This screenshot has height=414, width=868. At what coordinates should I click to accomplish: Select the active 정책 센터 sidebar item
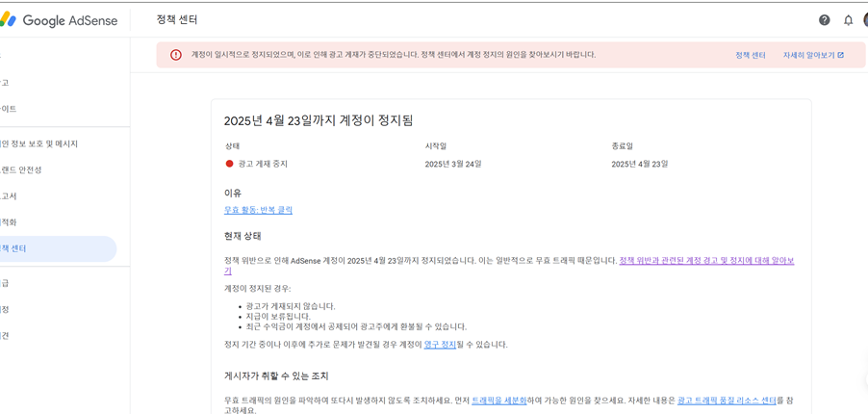pos(58,248)
